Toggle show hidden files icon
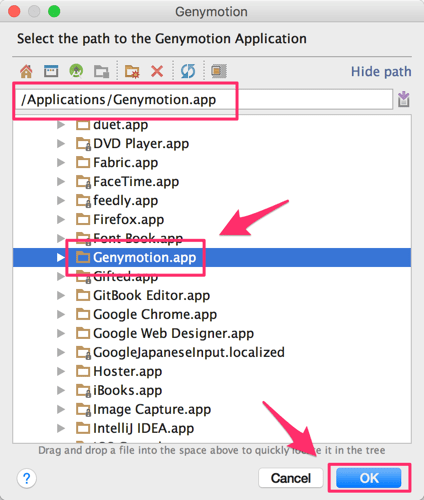Screen dimensions: 424x500 [x=219, y=71]
